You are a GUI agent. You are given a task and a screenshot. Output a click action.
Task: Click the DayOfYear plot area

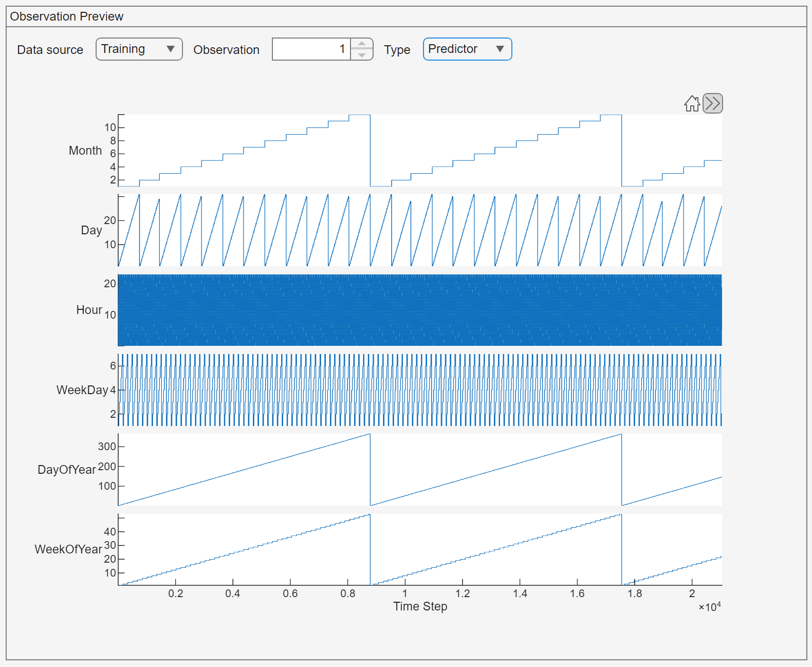point(419,470)
